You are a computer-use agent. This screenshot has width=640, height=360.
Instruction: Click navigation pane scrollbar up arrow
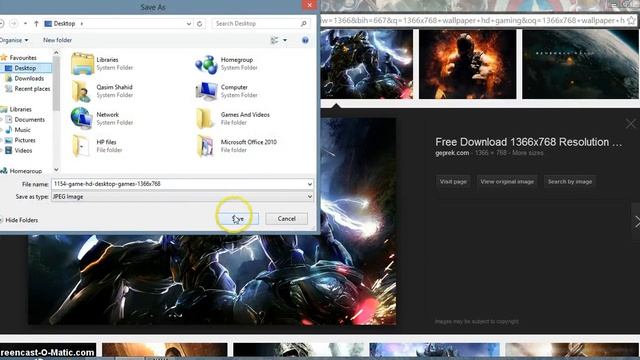pos(56,53)
